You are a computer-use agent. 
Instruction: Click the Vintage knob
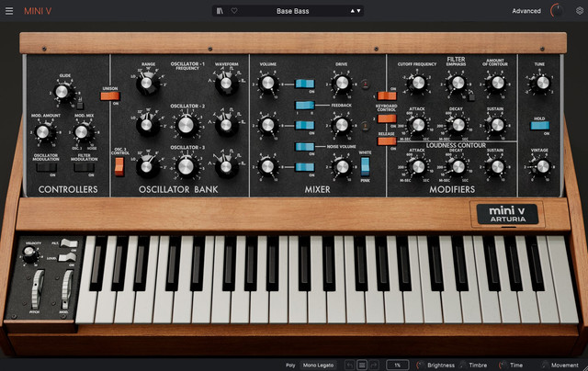click(x=542, y=166)
